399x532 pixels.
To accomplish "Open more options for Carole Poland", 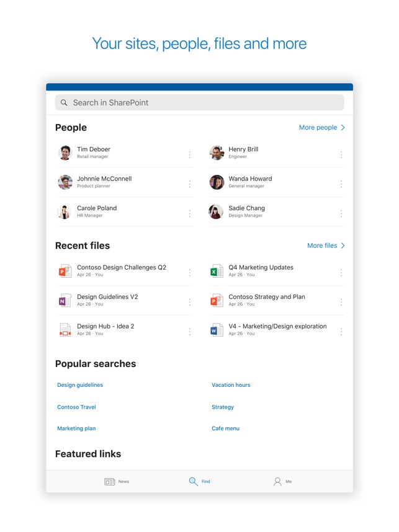I will tap(189, 213).
